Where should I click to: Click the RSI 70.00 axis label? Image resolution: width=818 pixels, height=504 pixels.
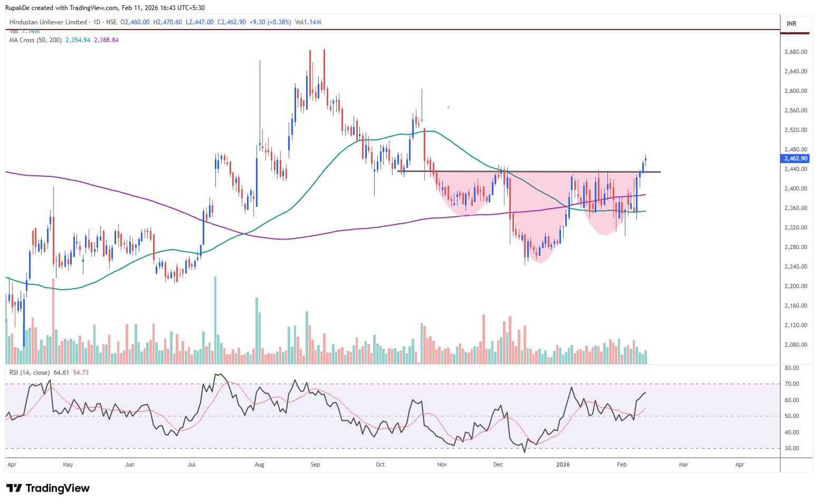click(x=792, y=384)
